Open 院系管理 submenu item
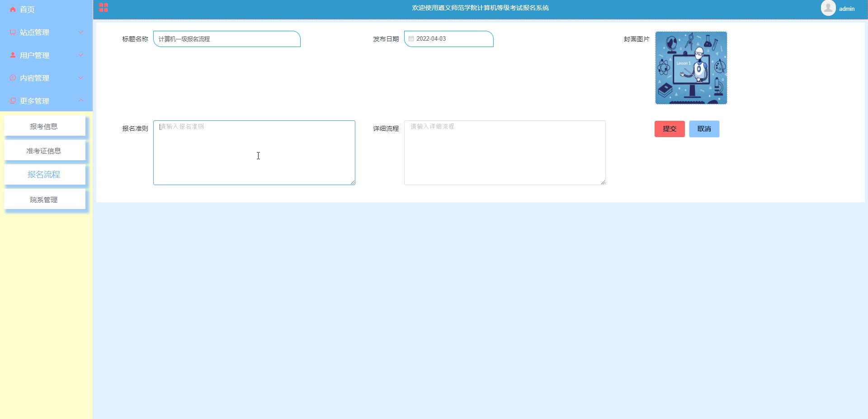Screen dimensions: 868x419 (45, 200)
